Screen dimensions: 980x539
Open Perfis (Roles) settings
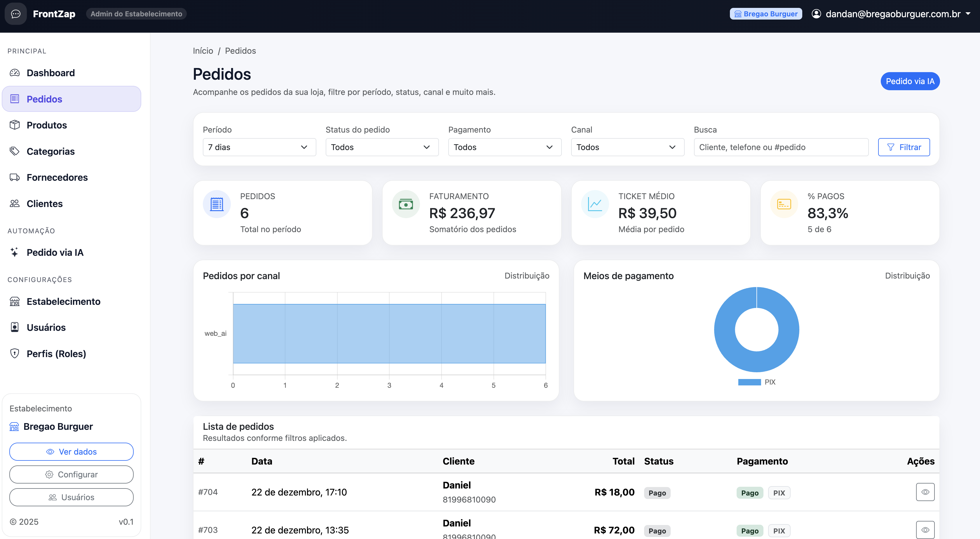pyautogui.click(x=56, y=353)
